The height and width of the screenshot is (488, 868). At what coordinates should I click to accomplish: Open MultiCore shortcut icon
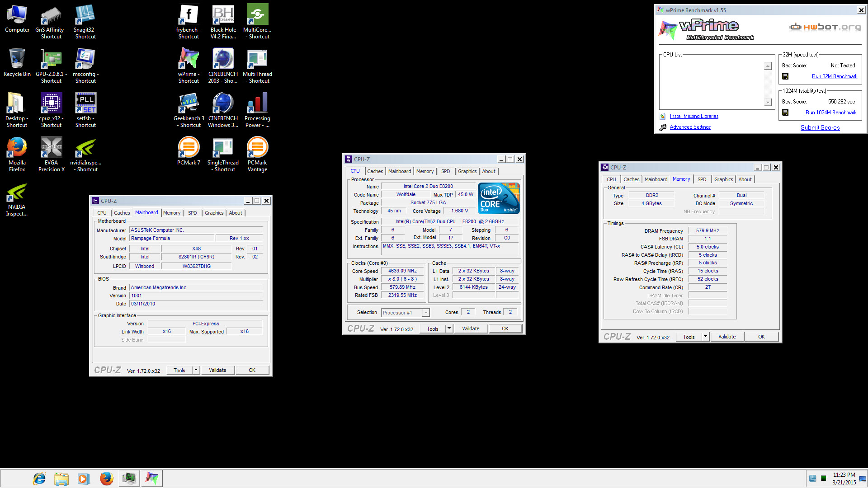(x=257, y=22)
